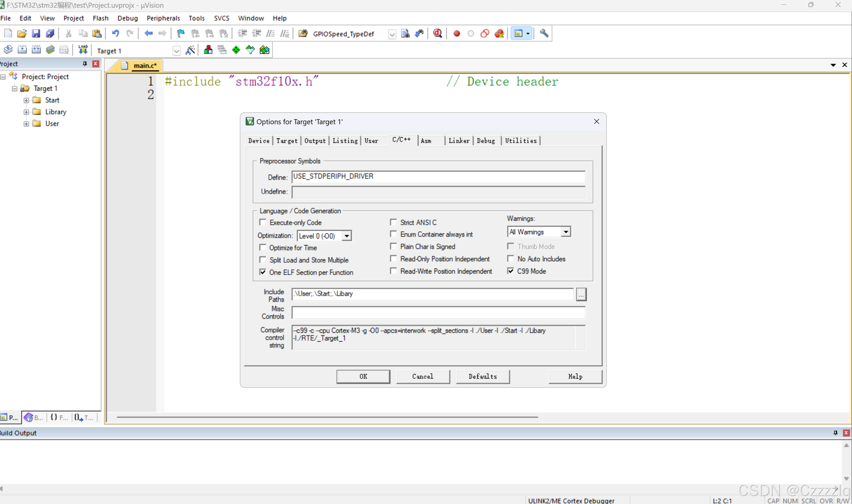This screenshot has width=852, height=504.
Task: Open the Flash menu
Action: [x=100, y=18]
